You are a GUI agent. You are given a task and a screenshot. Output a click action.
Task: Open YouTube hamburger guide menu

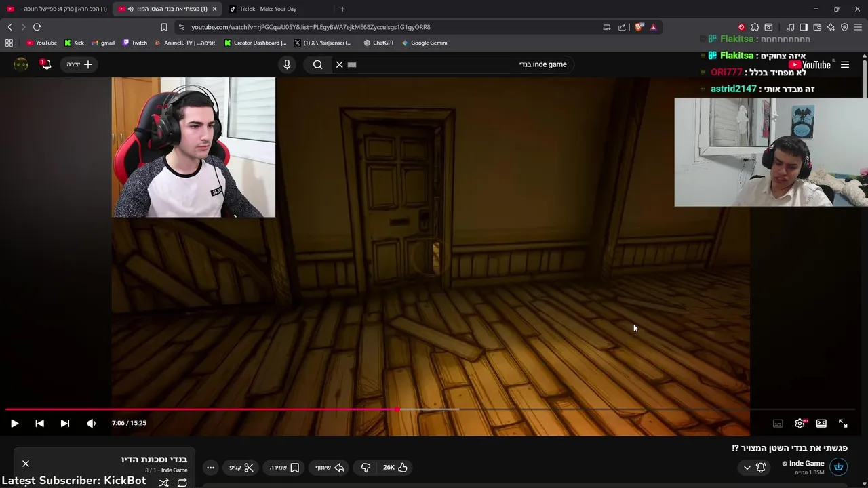tap(845, 65)
